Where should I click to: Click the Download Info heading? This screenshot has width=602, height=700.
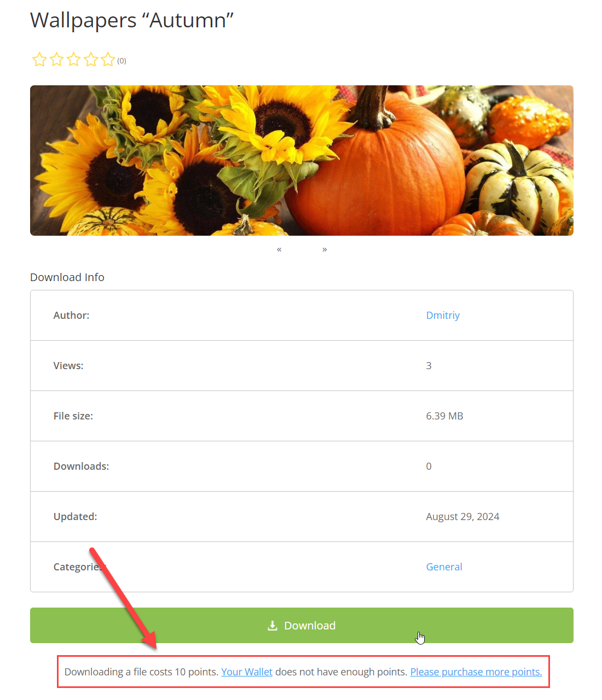(67, 277)
